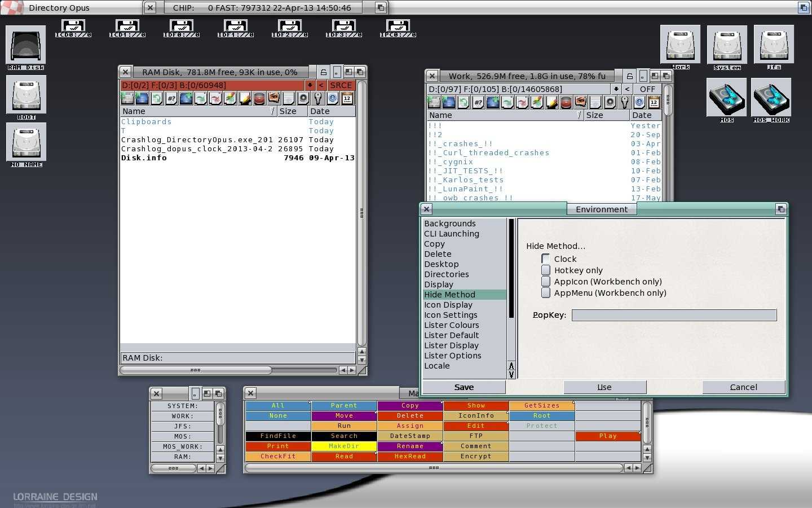Click the key icon in RAM Disk toolbar
This screenshot has width=812, height=508.
pos(318,98)
